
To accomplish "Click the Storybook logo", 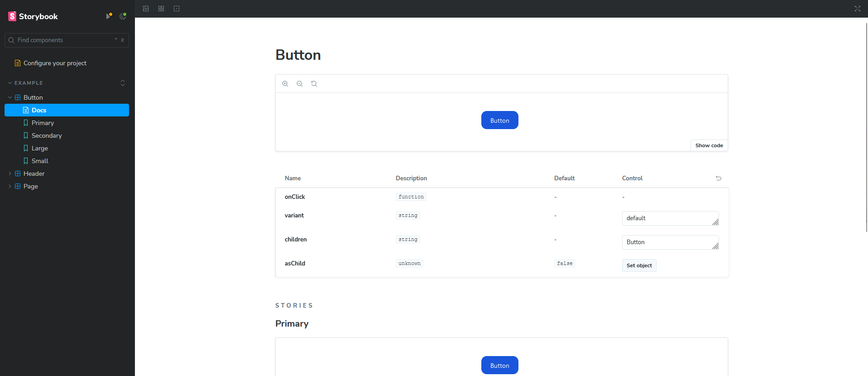I will (33, 16).
